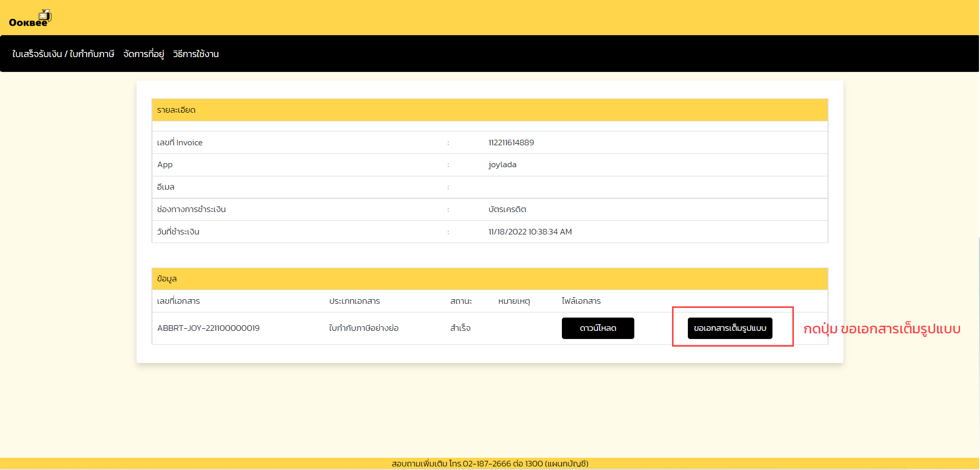Click the ขอเอกสารเต็มรูปแบบ button
The width and height of the screenshot is (980, 470).
(x=730, y=328)
